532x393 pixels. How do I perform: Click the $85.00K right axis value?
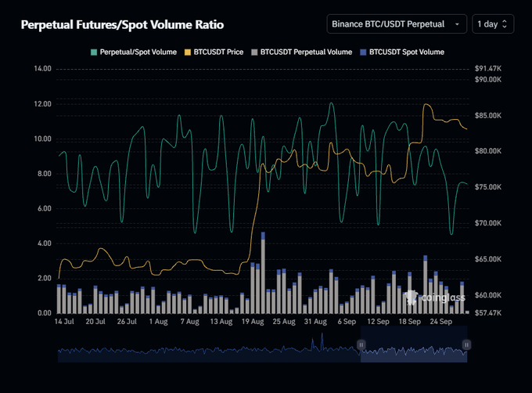click(x=488, y=116)
